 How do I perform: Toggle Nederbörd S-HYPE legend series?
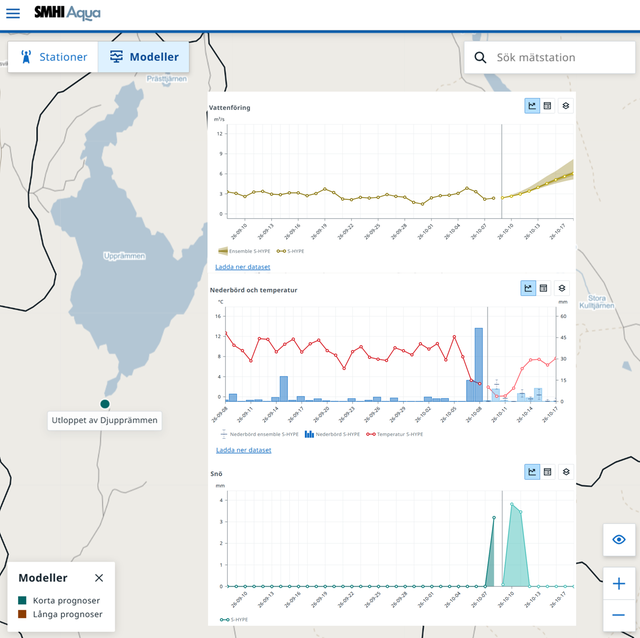point(332,434)
